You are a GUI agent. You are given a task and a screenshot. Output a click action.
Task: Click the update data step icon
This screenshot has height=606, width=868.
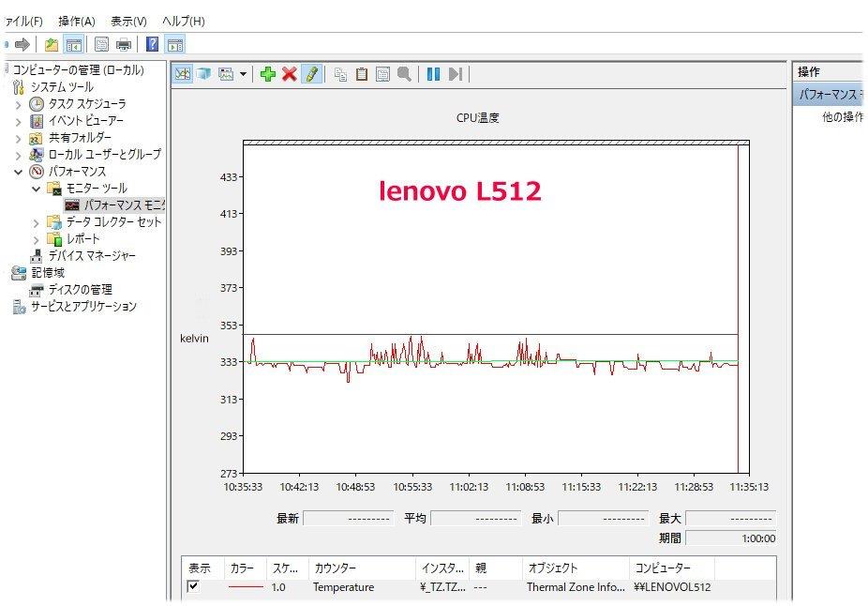click(455, 74)
